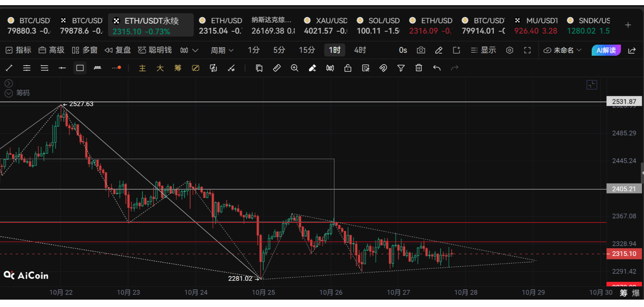Click the ruler measurement tool
Screen dimensions: 644x307
(x=277, y=68)
